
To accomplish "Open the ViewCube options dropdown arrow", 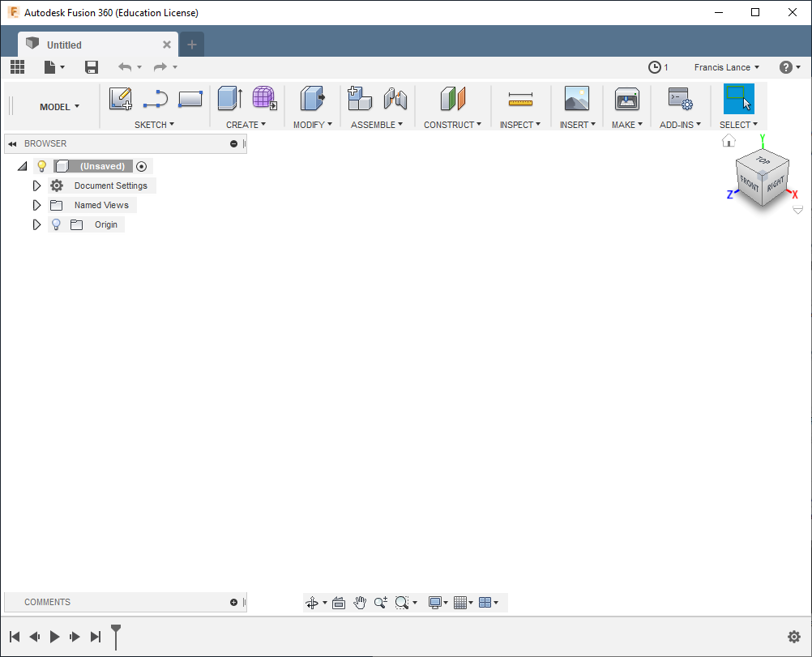I will (x=798, y=210).
